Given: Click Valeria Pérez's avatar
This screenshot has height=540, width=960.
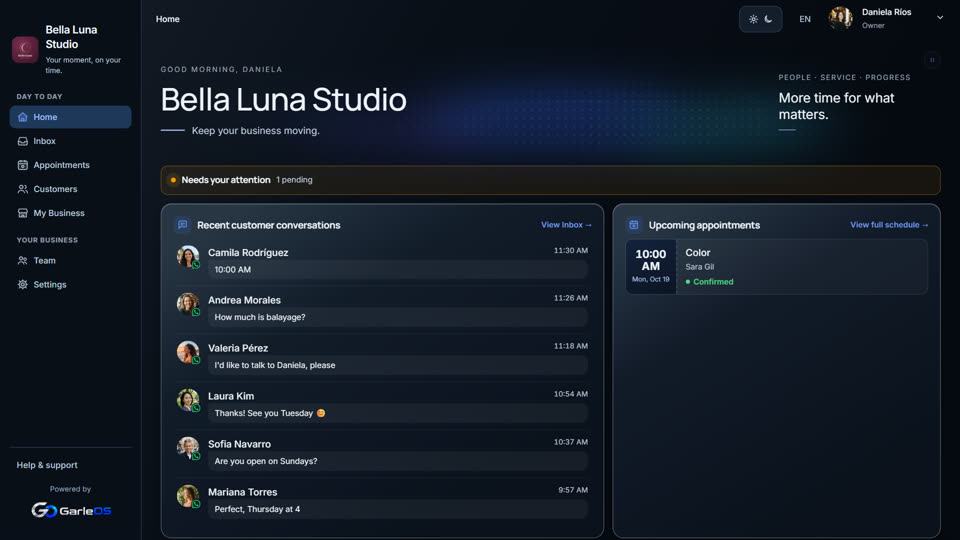Looking at the screenshot, I should pos(188,352).
